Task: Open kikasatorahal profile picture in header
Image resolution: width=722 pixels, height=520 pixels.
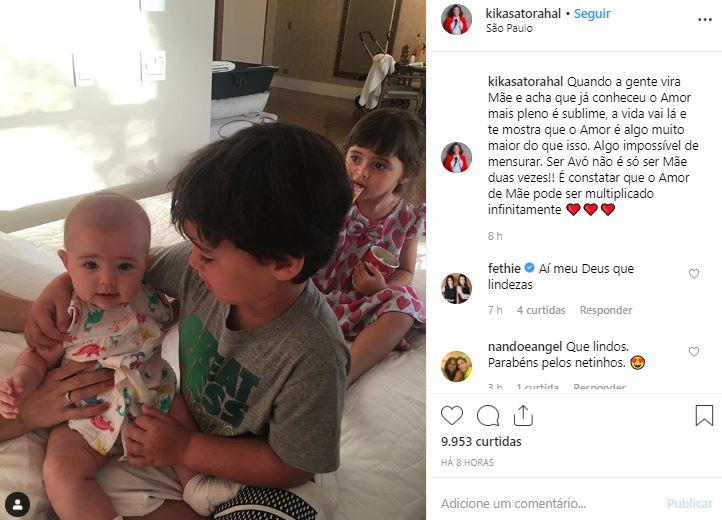Action: click(456, 20)
